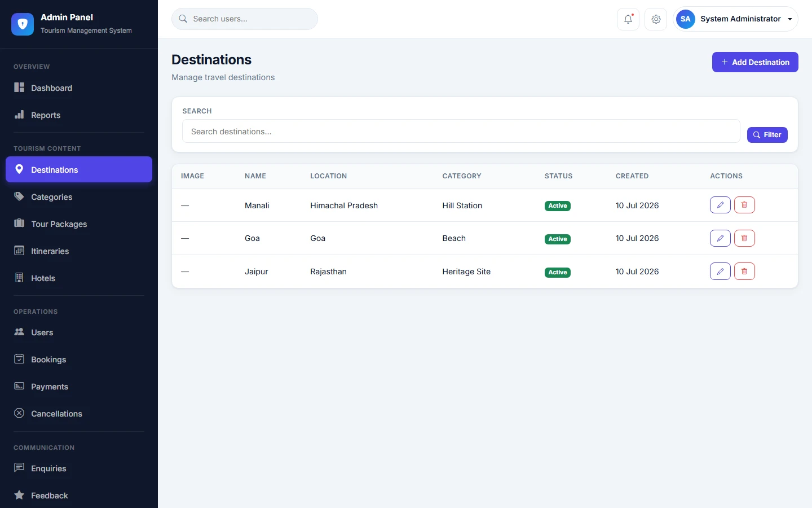Viewport: 812px width, 508px height.
Task: Click the Cancellations x-circle icon
Action: pyautogui.click(x=19, y=413)
